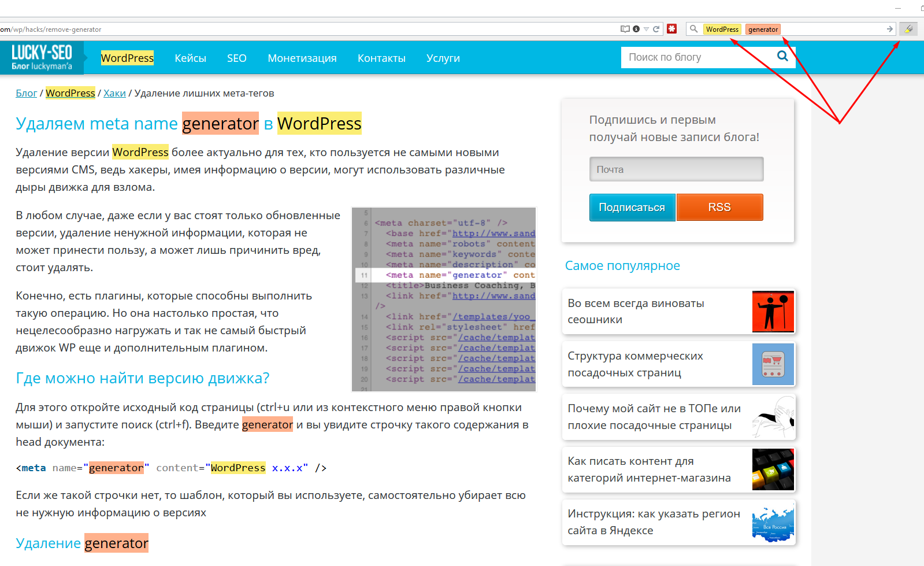Click thumbnail of сеошники post
Image resolution: width=924 pixels, height=566 pixels.
pyautogui.click(x=773, y=312)
